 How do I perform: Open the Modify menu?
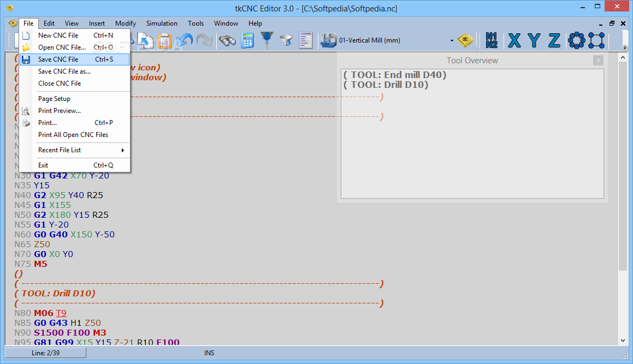(x=126, y=23)
